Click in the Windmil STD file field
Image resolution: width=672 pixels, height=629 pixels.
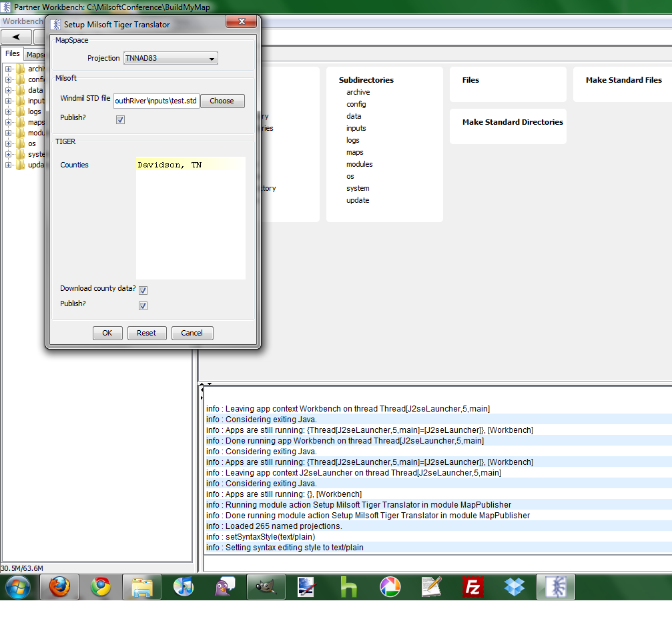[156, 101]
